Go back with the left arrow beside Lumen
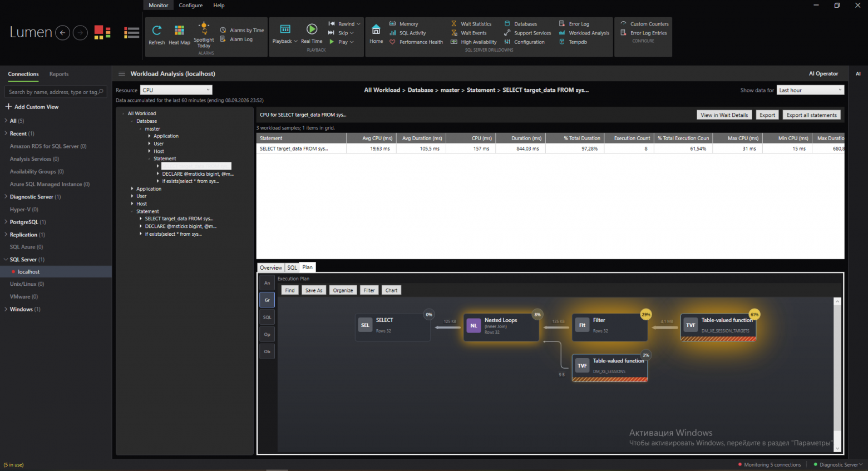This screenshot has width=868, height=471. tap(63, 33)
